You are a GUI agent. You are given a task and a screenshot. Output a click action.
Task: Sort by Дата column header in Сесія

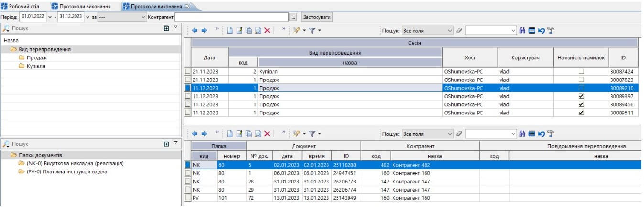click(209, 57)
